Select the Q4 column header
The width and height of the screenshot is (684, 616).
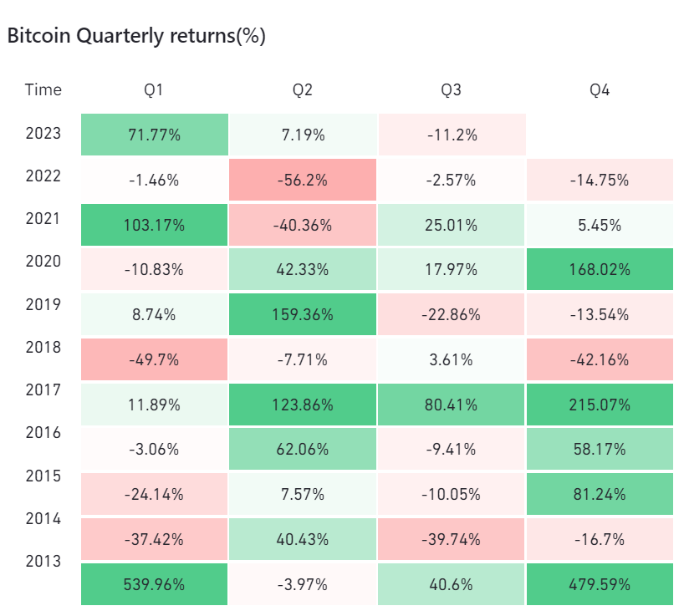[600, 89]
